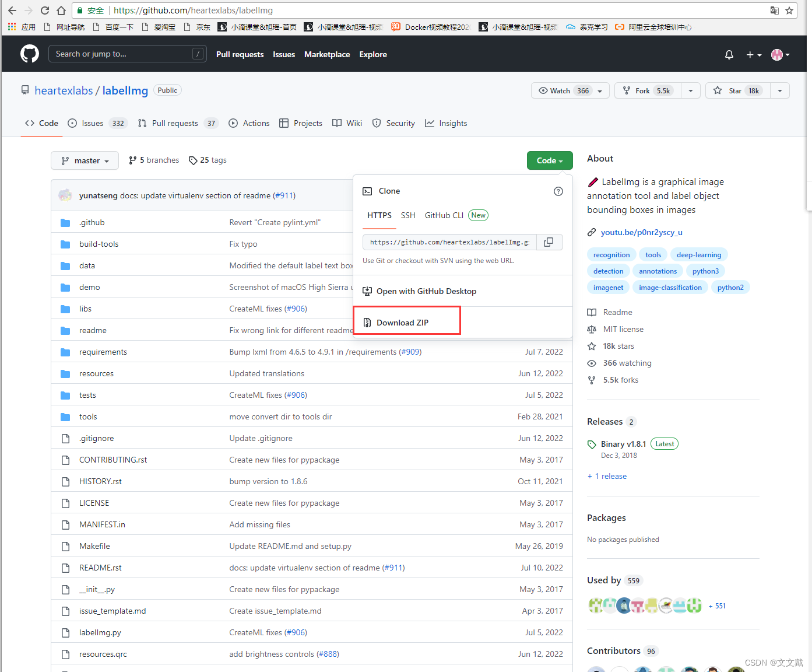Click the .gitignore file icon
This screenshot has height=672, width=812.
point(65,438)
